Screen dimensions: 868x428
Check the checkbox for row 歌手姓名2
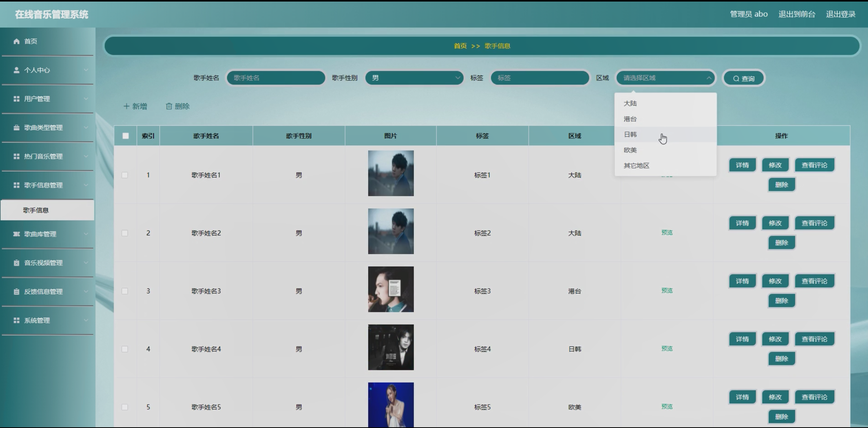click(125, 233)
